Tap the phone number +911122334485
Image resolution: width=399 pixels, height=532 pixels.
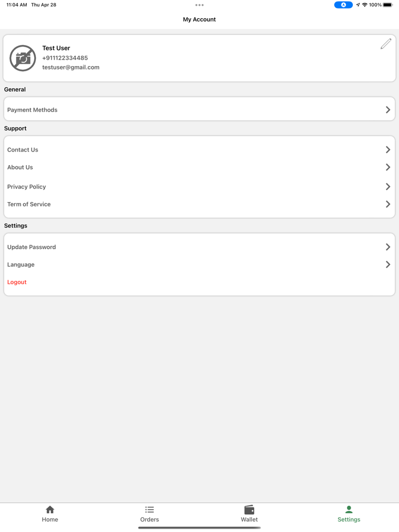coord(65,58)
